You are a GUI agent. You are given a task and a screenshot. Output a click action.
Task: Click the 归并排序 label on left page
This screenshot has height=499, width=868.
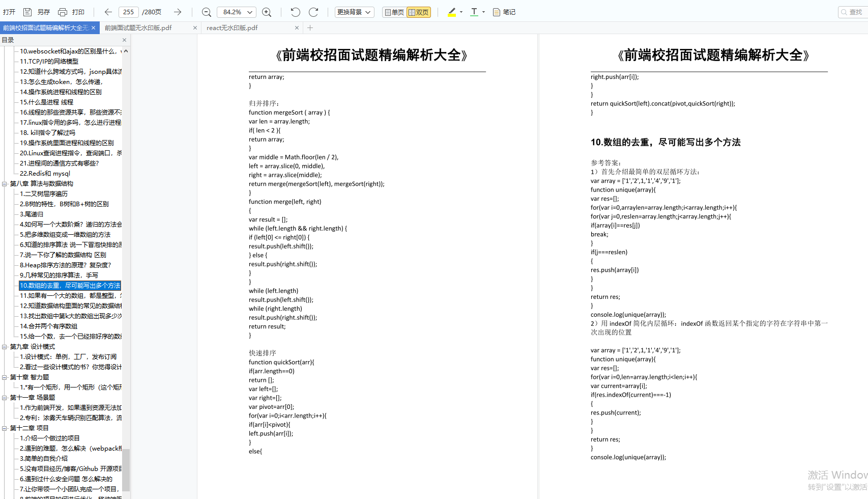click(x=264, y=103)
